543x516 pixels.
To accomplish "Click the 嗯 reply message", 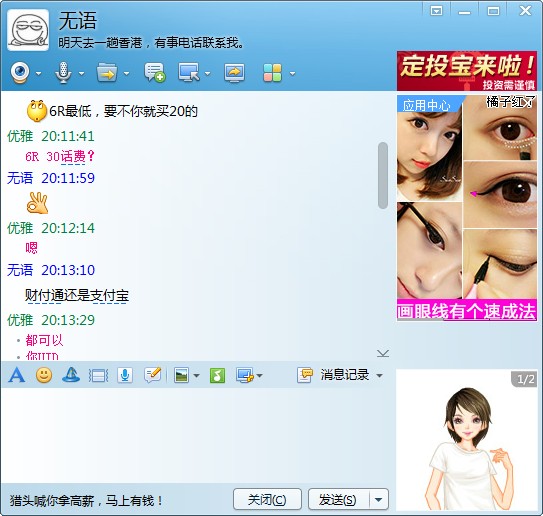I will pyautogui.click(x=32, y=248).
